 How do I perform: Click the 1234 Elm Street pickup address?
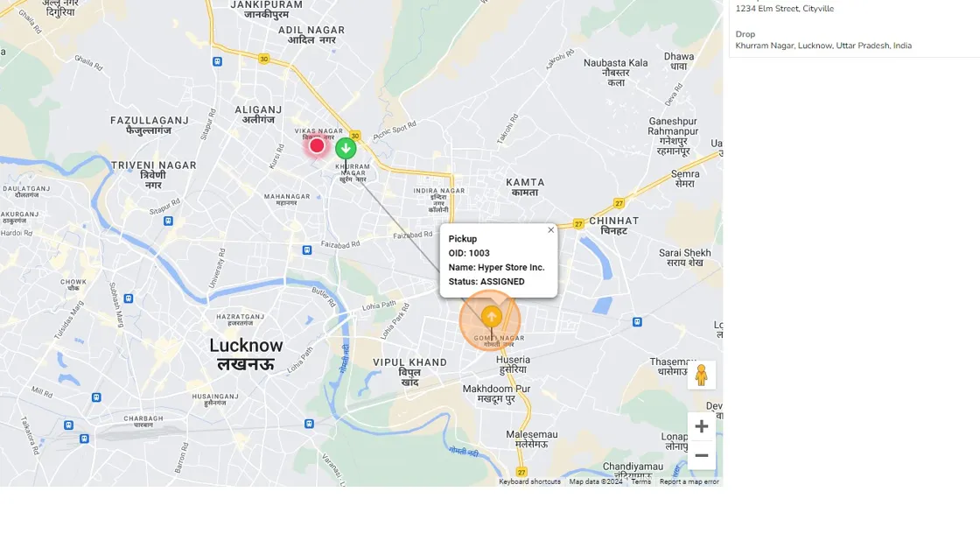784,9
